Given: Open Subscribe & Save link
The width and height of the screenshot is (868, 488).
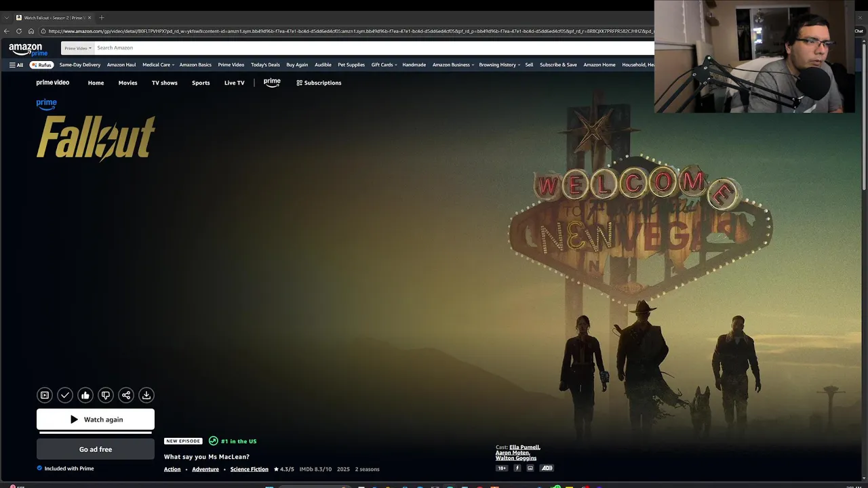Looking at the screenshot, I should [558, 65].
